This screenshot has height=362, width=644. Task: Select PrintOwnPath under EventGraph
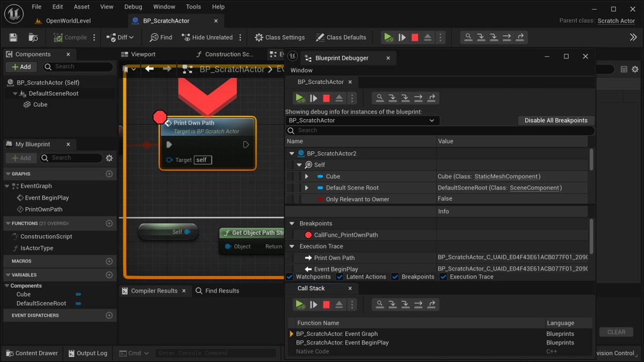[43, 210]
